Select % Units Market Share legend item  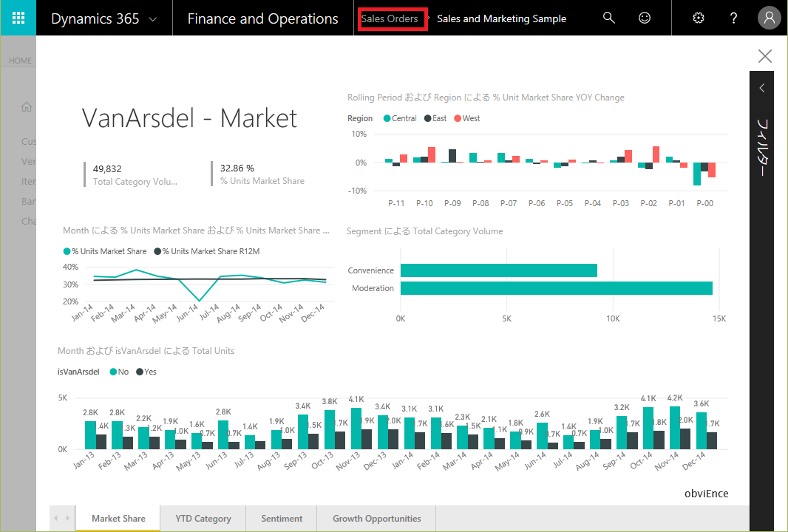pos(104,251)
